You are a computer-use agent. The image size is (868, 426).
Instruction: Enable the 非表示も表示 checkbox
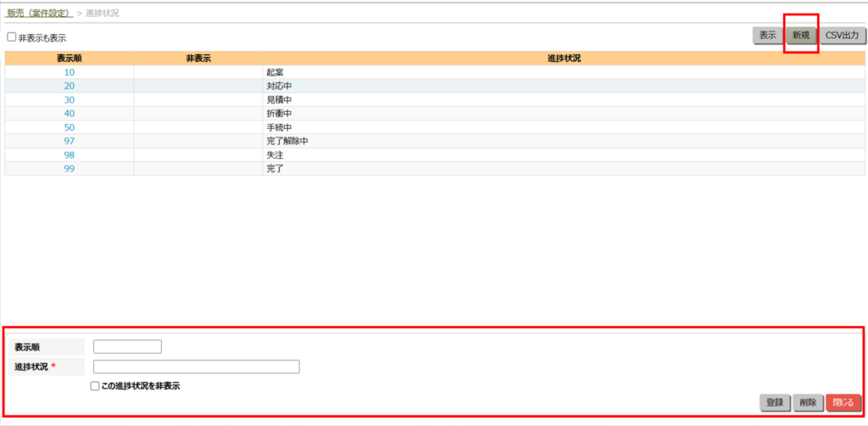(x=12, y=37)
